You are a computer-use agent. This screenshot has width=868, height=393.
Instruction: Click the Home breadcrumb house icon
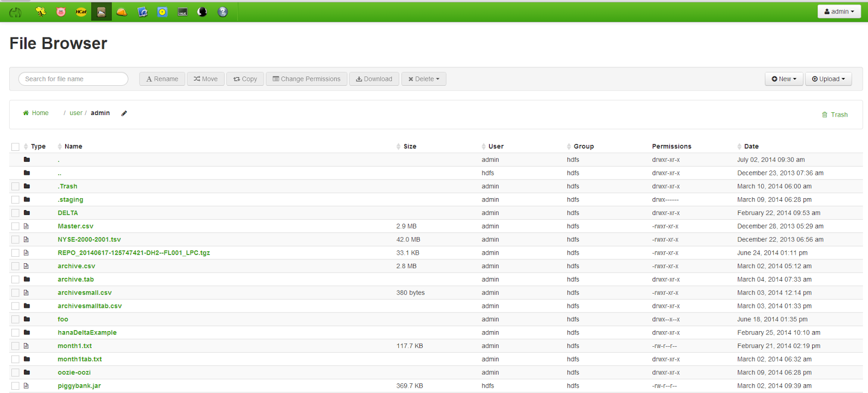(25, 113)
